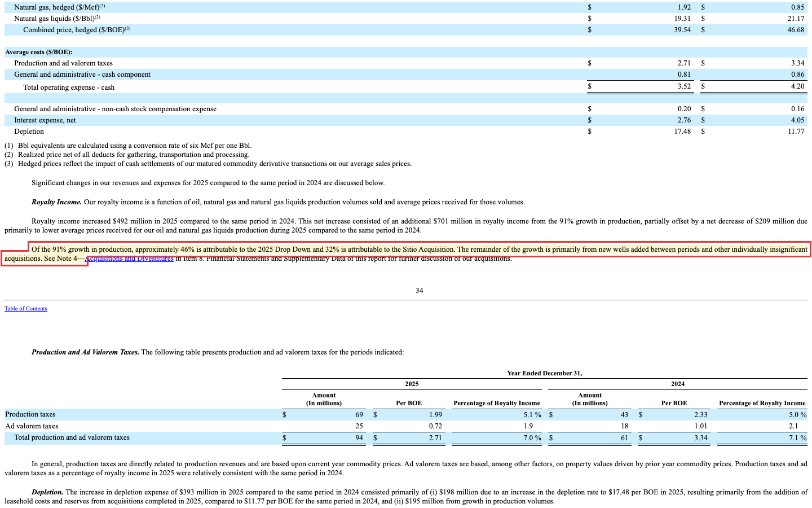Click the 'Natural gas, hedged ($/Mcf)' row label
The image size is (812, 508).
coord(60,7)
